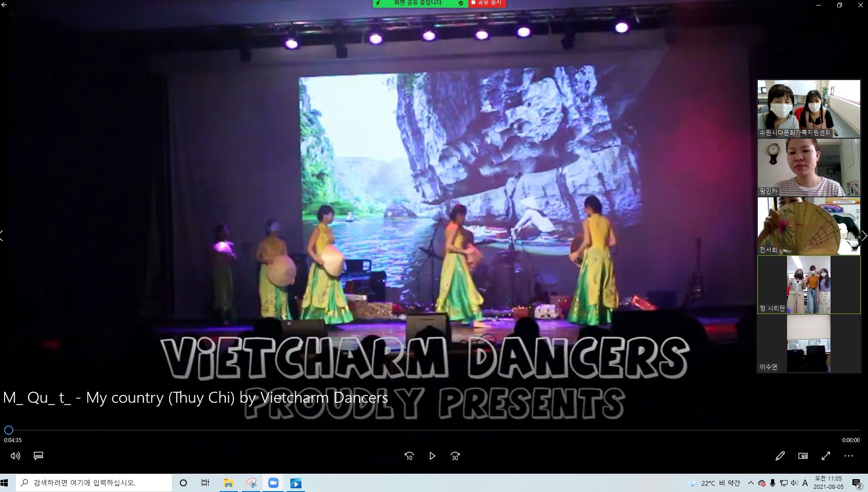Stop screen sharing with the red 공유 중지 button
868x492 pixels.
tap(487, 3)
